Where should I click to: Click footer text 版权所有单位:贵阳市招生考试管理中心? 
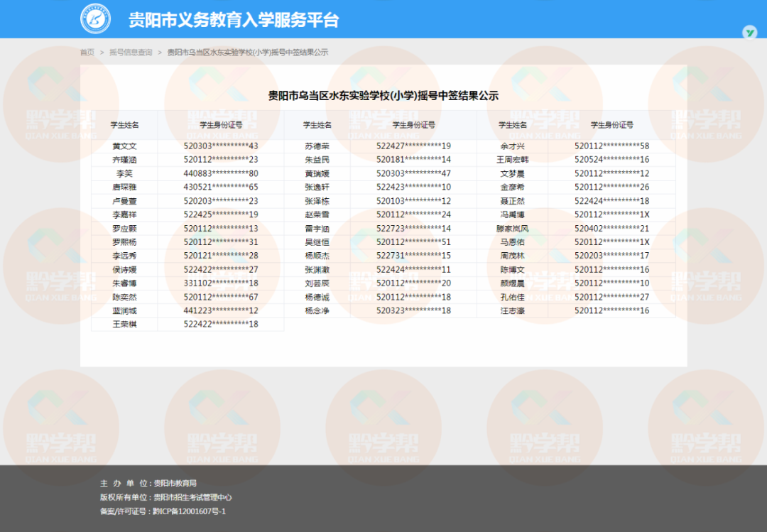point(165,497)
